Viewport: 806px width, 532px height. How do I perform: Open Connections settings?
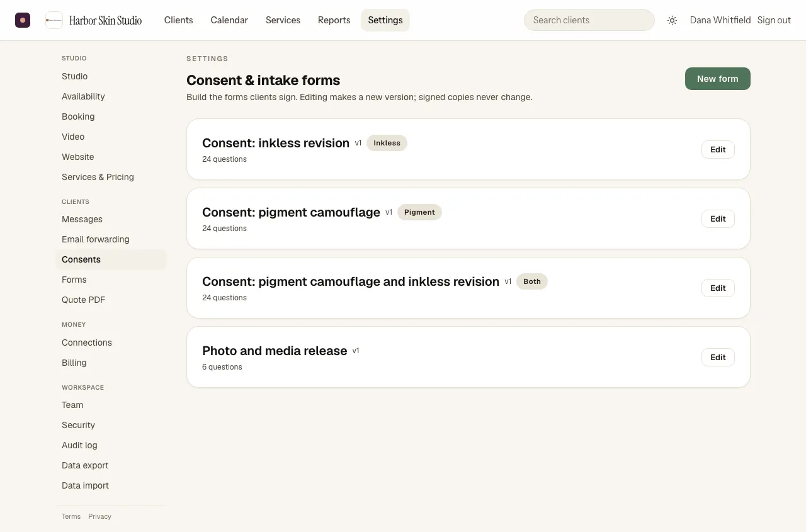point(111,342)
